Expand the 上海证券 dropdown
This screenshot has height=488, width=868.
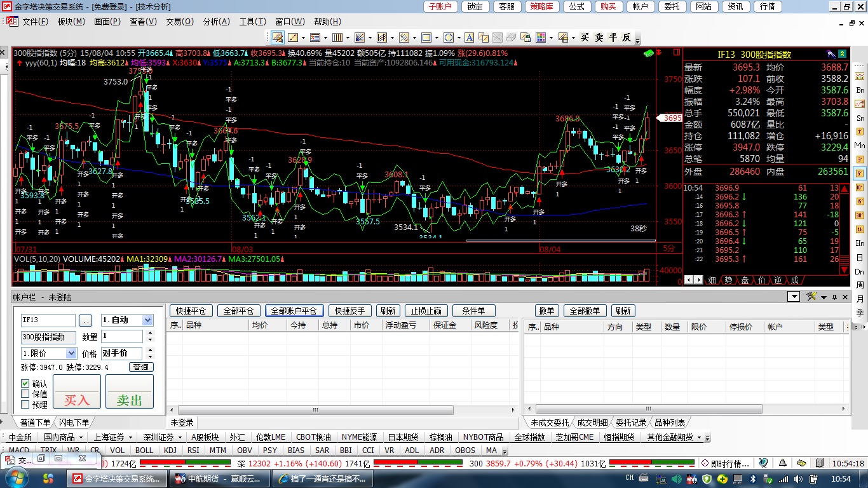point(130,438)
